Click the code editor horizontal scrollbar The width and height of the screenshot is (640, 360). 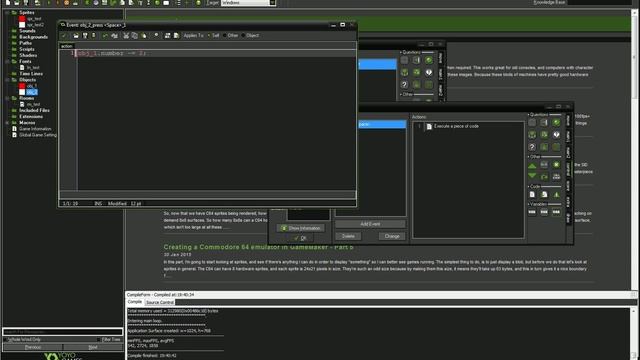(207, 194)
